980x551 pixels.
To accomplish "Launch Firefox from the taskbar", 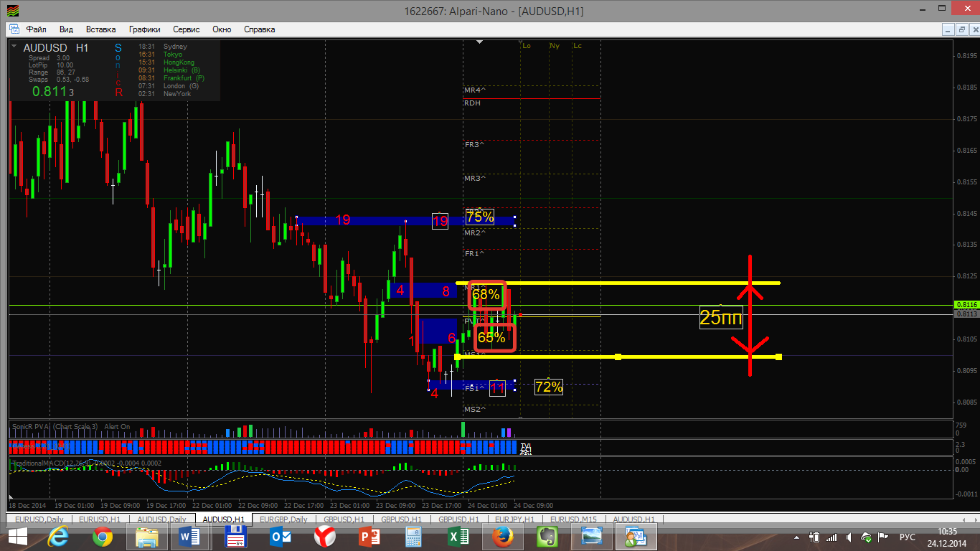I will pyautogui.click(x=502, y=537).
